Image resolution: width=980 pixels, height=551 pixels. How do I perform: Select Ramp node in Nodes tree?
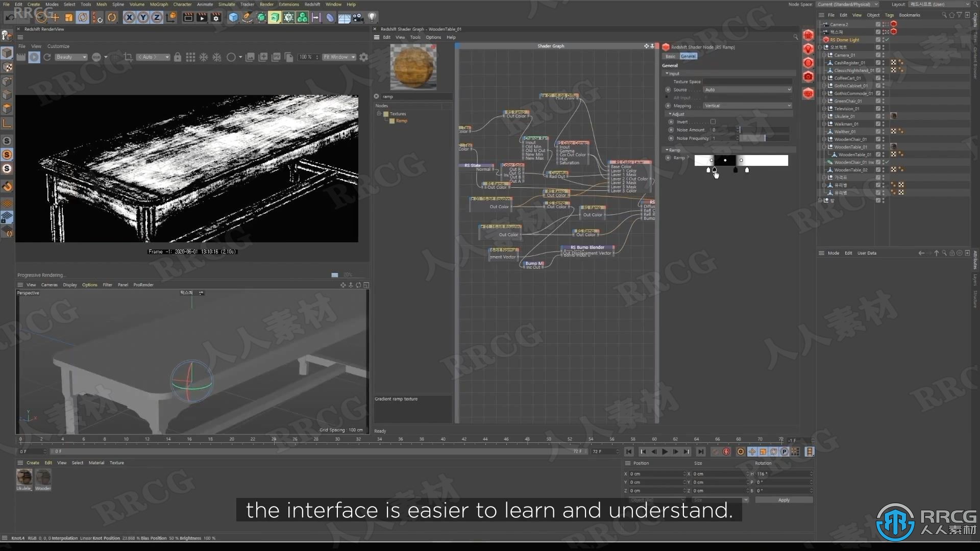point(401,121)
